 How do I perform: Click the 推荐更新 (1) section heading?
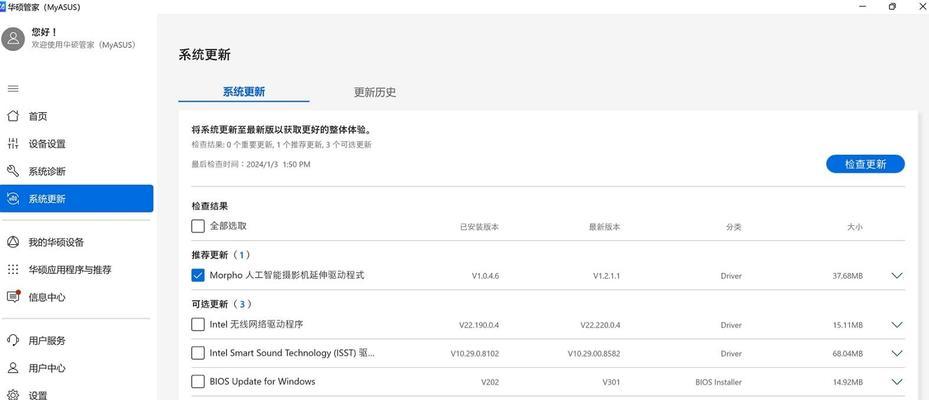pos(221,255)
